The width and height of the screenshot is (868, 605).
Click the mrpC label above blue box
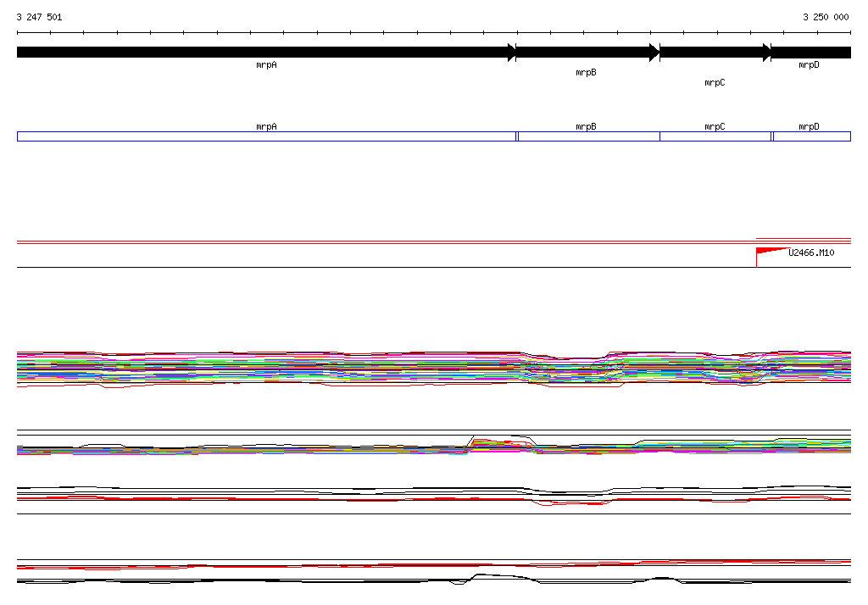click(x=715, y=127)
